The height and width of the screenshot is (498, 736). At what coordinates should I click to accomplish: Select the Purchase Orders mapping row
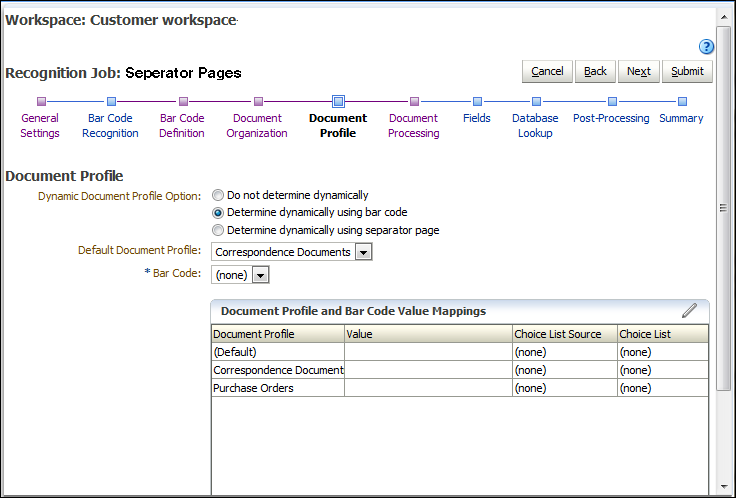coord(460,388)
